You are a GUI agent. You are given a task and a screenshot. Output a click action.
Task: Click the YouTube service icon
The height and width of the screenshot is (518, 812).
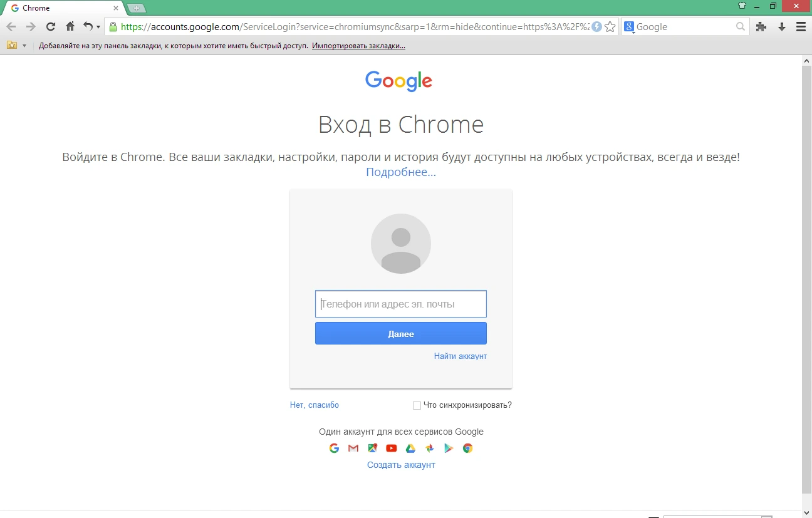[392, 448]
